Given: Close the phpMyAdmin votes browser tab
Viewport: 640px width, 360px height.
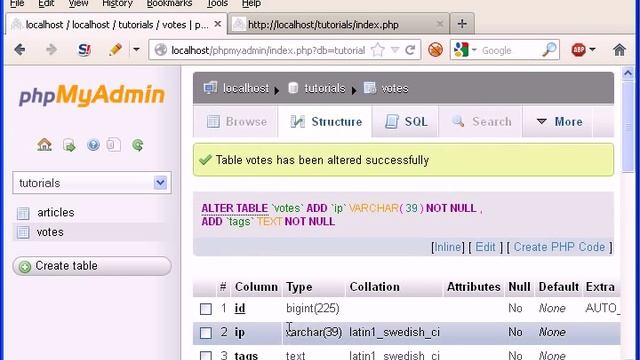Looking at the screenshot, I should pos(218,24).
